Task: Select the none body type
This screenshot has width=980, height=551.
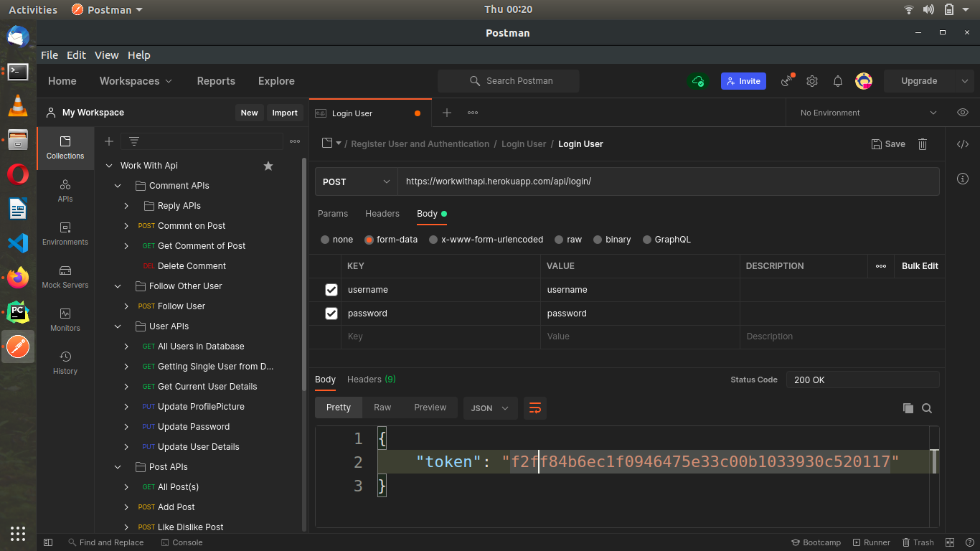Action: [326, 240]
